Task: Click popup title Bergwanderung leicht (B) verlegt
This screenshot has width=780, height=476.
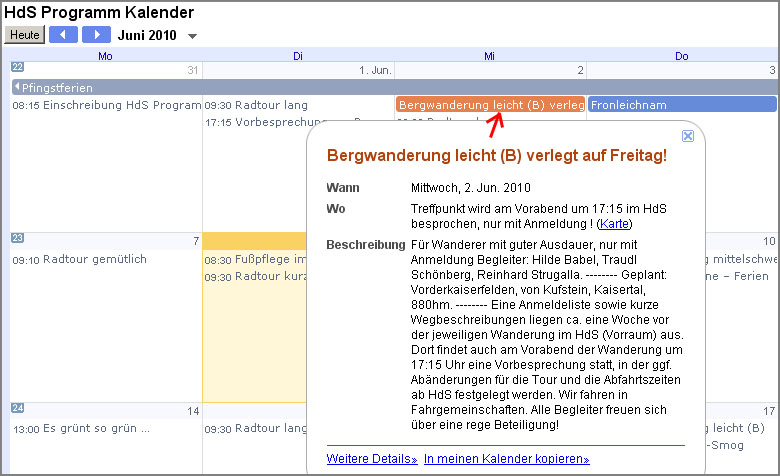Action: tap(496, 156)
